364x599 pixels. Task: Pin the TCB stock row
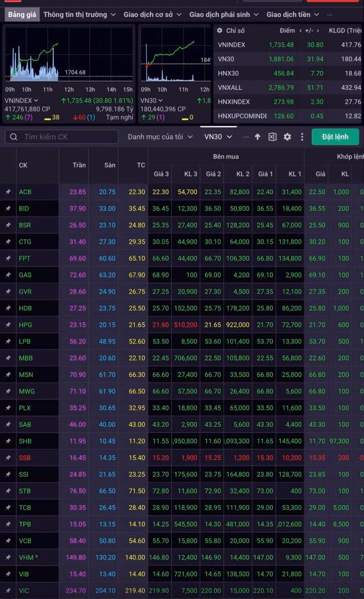pyautogui.click(x=8, y=508)
